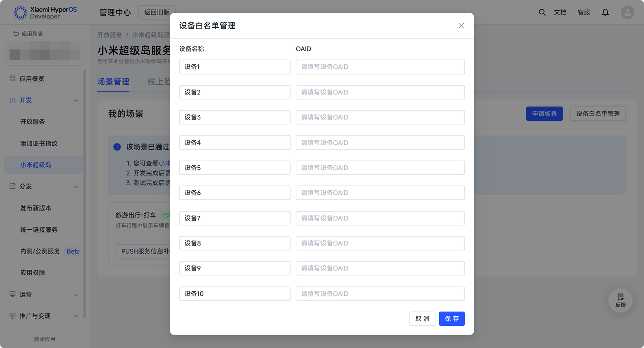
Task: Click the 设备5 device name field
Action: click(x=234, y=168)
